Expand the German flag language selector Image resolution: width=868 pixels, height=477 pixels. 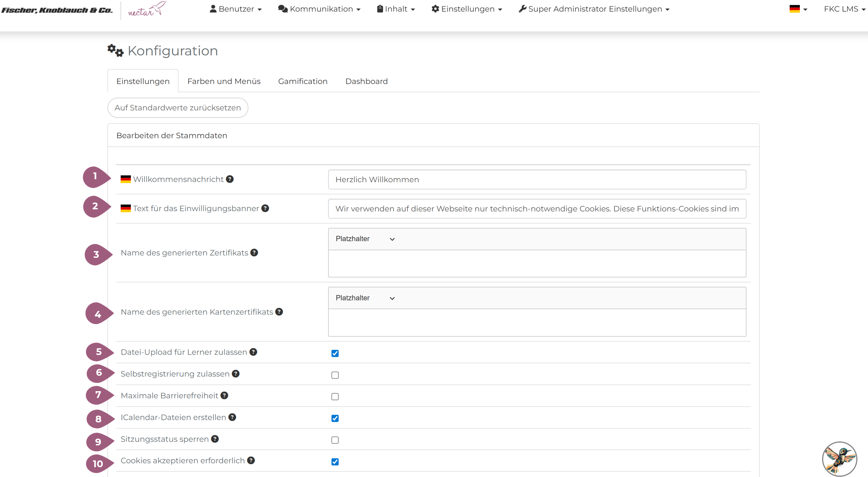798,9
